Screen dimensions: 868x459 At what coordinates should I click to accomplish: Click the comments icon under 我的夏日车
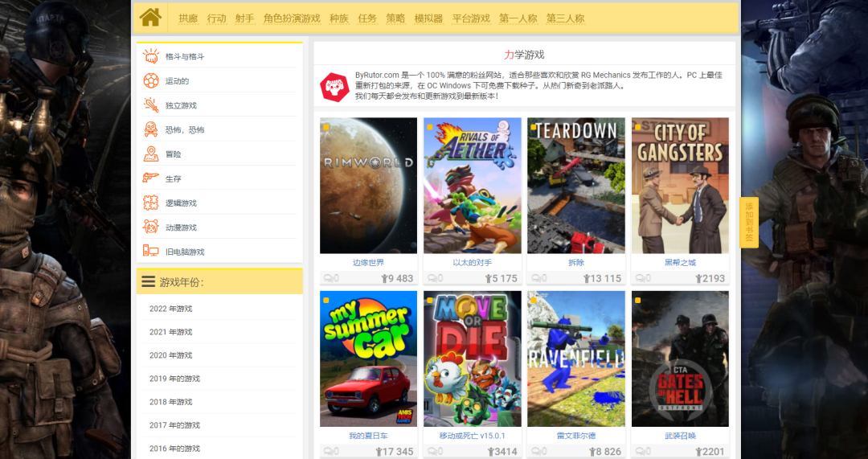[329, 451]
